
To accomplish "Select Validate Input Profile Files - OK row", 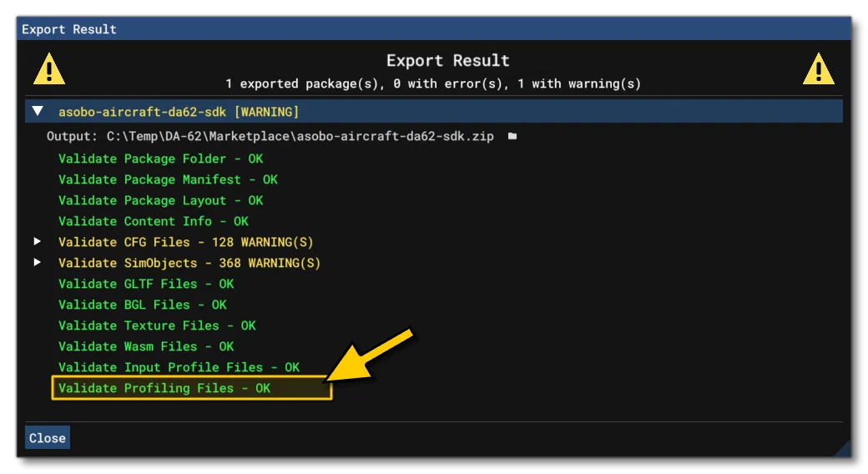I will tap(179, 367).
